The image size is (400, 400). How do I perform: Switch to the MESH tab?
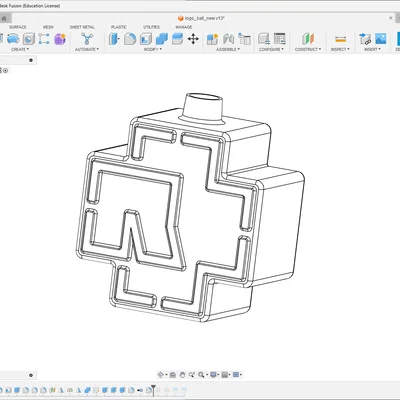click(48, 27)
